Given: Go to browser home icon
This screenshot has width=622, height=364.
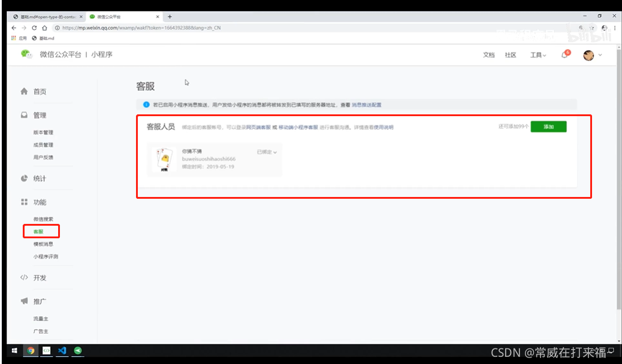Looking at the screenshot, I should tap(44, 28).
